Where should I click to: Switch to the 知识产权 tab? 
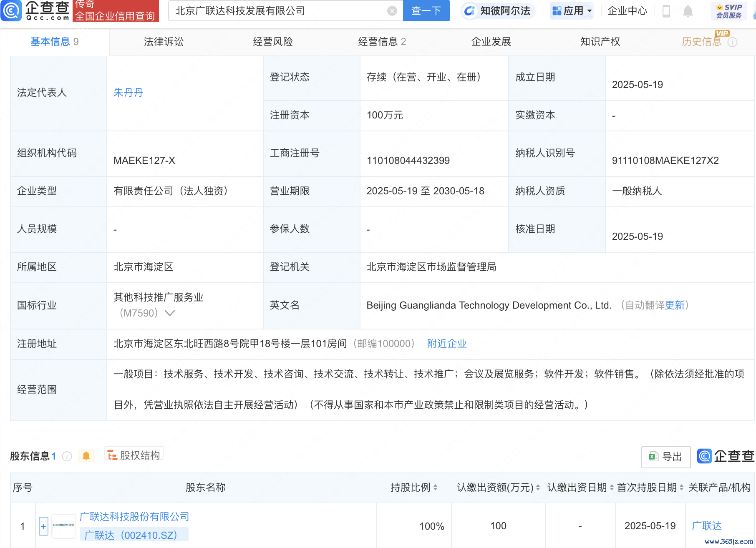600,42
